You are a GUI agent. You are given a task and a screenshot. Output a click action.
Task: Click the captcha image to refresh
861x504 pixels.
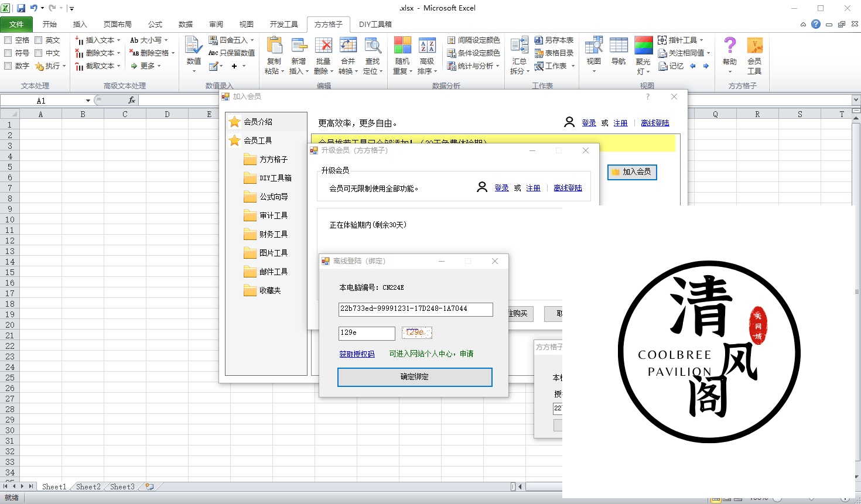[x=417, y=332]
